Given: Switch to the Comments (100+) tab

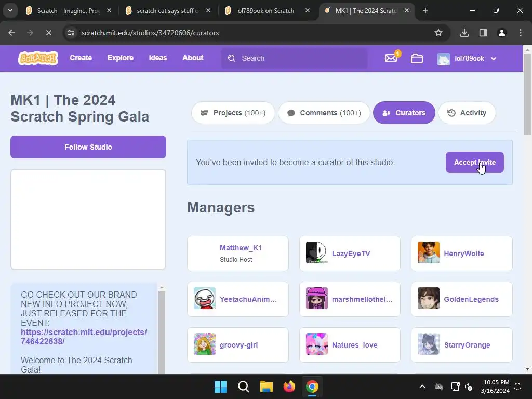Looking at the screenshot, I should tap(324, 113).
